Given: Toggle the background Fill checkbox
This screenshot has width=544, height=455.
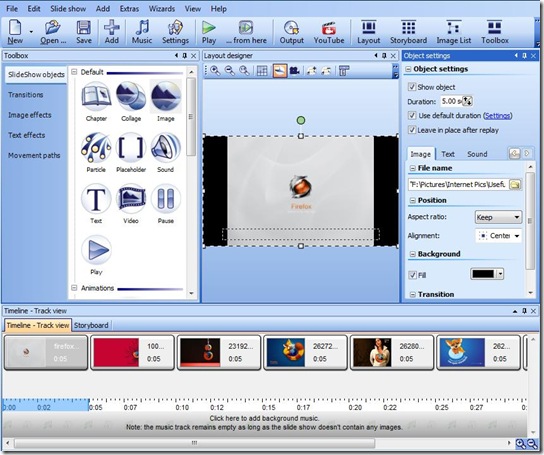Looking at the screenshot, I should tap(412, 275).
